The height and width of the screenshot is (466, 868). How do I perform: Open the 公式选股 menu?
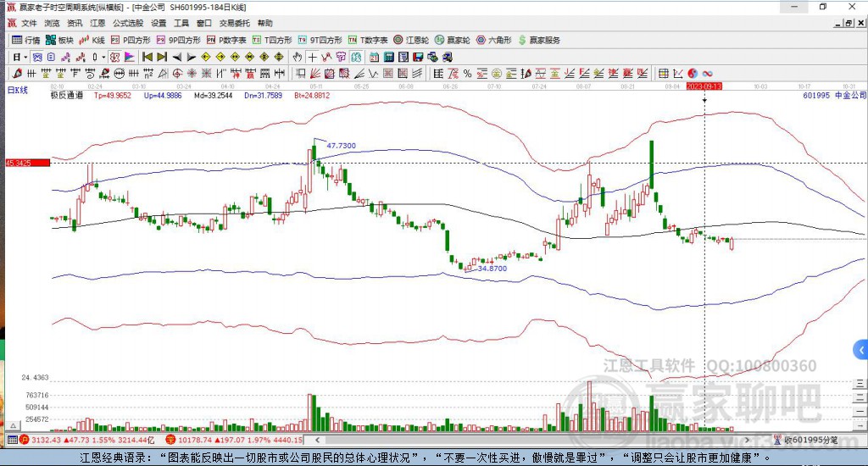pyautogui.click(x=128, y=23)
